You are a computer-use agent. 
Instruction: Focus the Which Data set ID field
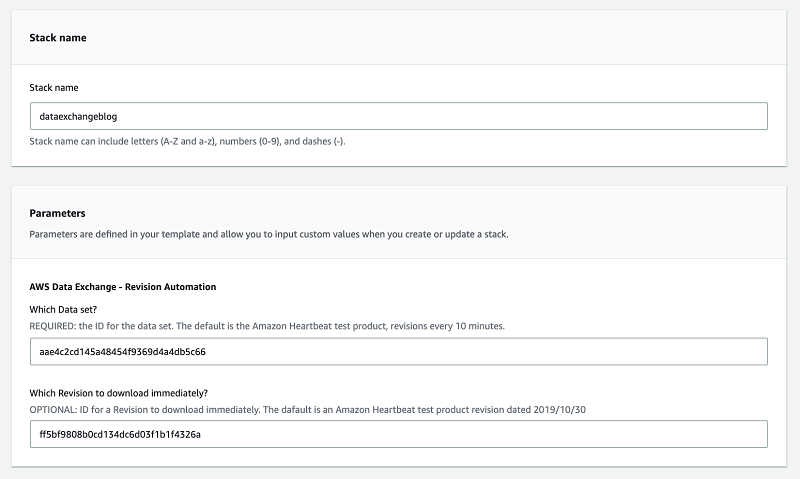(x=398, y=352)
